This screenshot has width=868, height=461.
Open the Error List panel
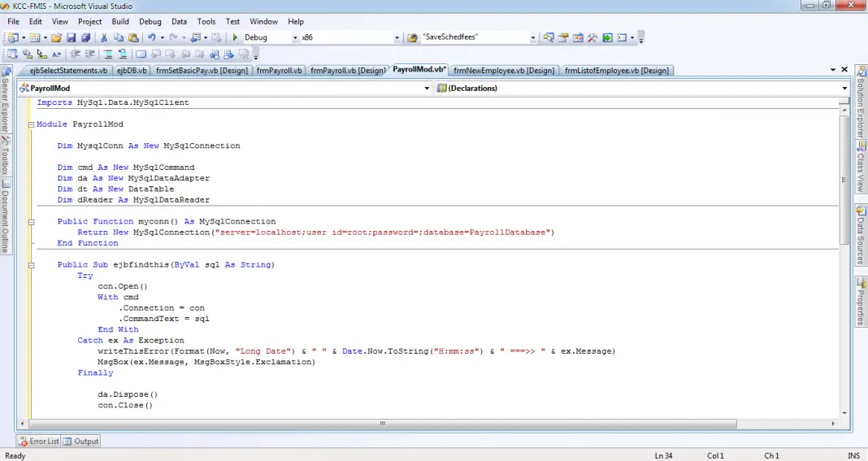pyautogui.click(x=39, y=441)
